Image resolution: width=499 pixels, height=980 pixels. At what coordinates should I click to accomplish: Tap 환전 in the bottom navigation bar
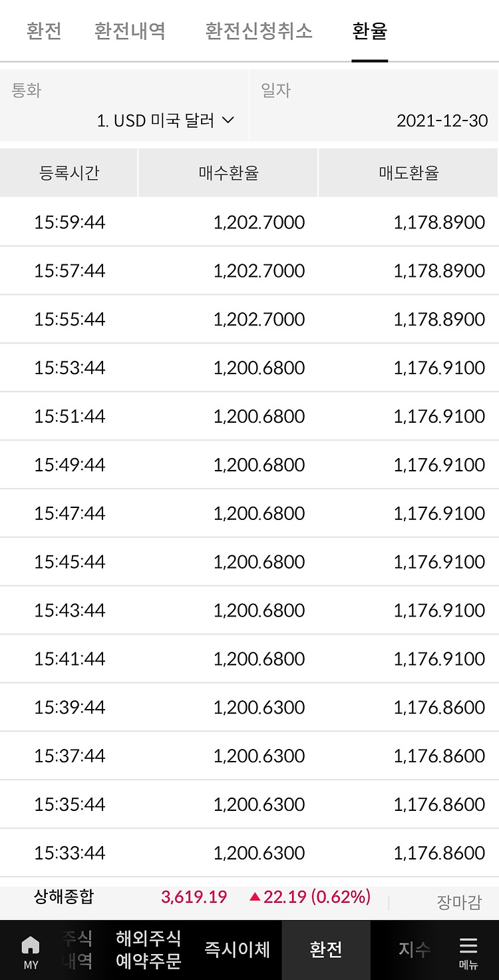click(326, 950)
